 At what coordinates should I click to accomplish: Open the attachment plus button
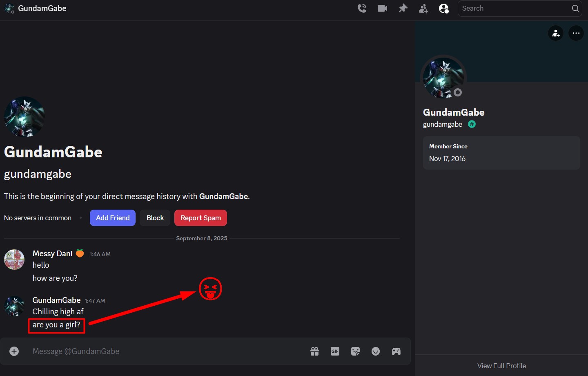point(14,351)
